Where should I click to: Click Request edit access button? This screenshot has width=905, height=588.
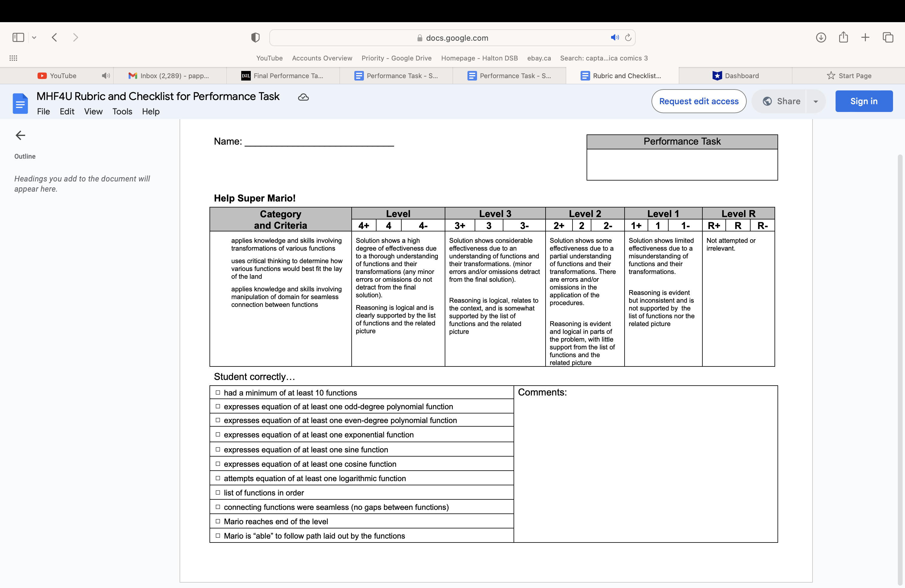699,101
